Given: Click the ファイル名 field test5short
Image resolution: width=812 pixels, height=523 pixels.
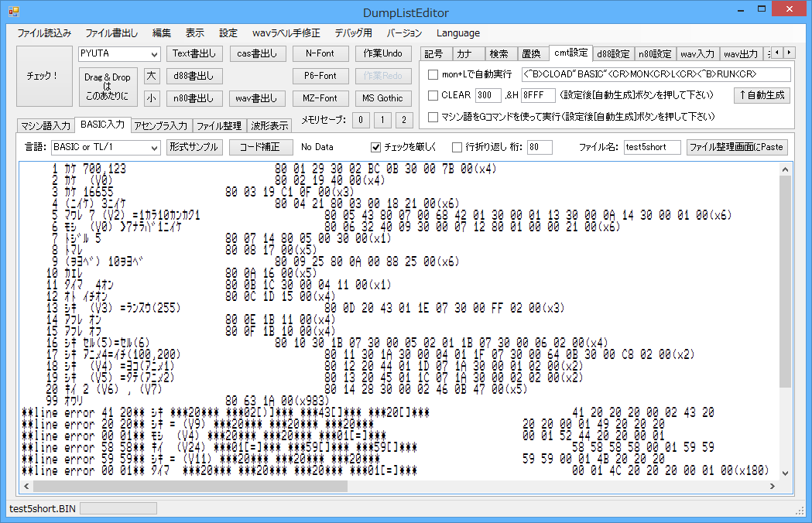Looking at the screenshot, I should pos(652,148).
